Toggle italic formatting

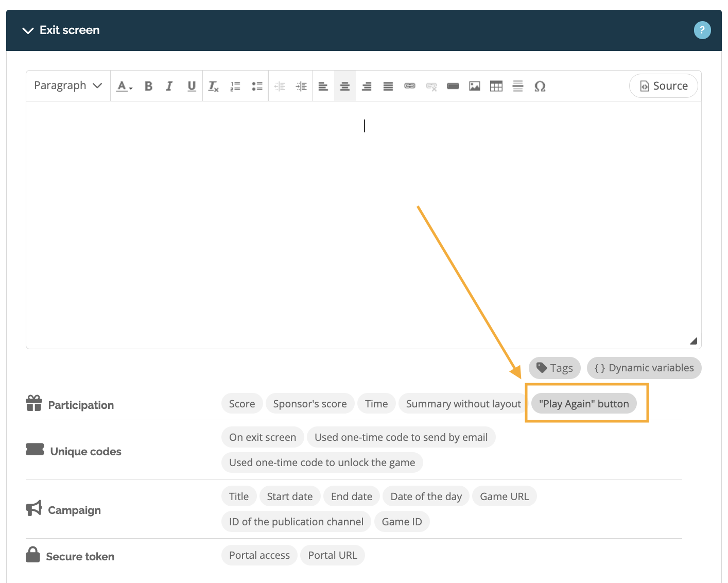click(169, 86)
